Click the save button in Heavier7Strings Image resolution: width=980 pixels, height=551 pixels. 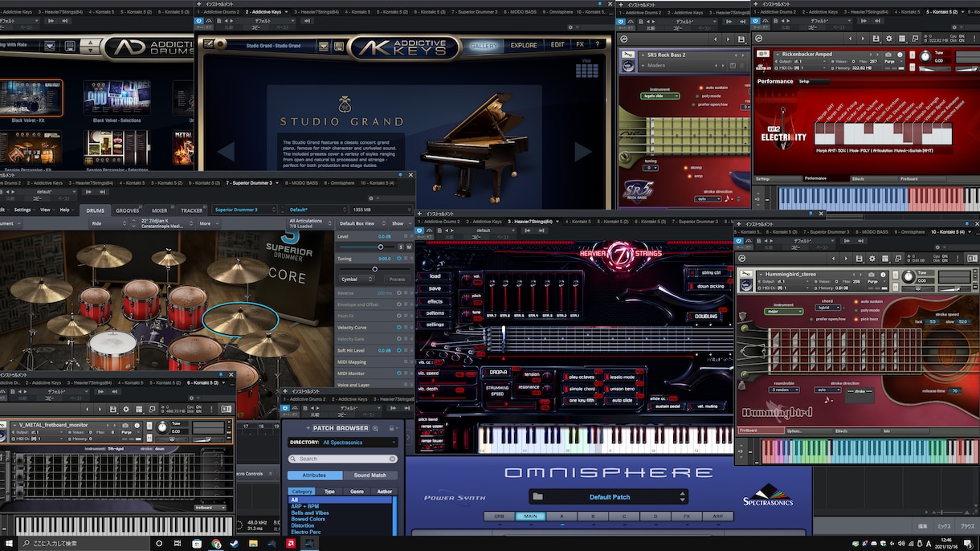(x=435, y=288)
